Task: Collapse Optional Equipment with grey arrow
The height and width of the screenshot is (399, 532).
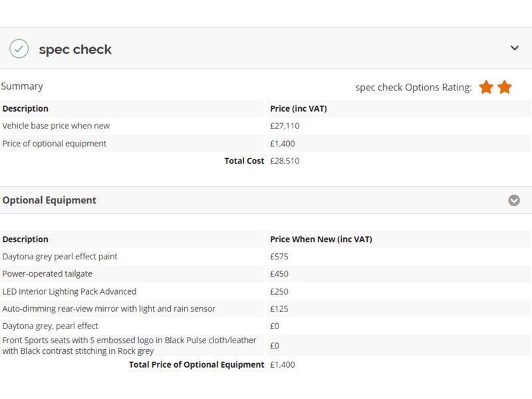Action: 514,200
